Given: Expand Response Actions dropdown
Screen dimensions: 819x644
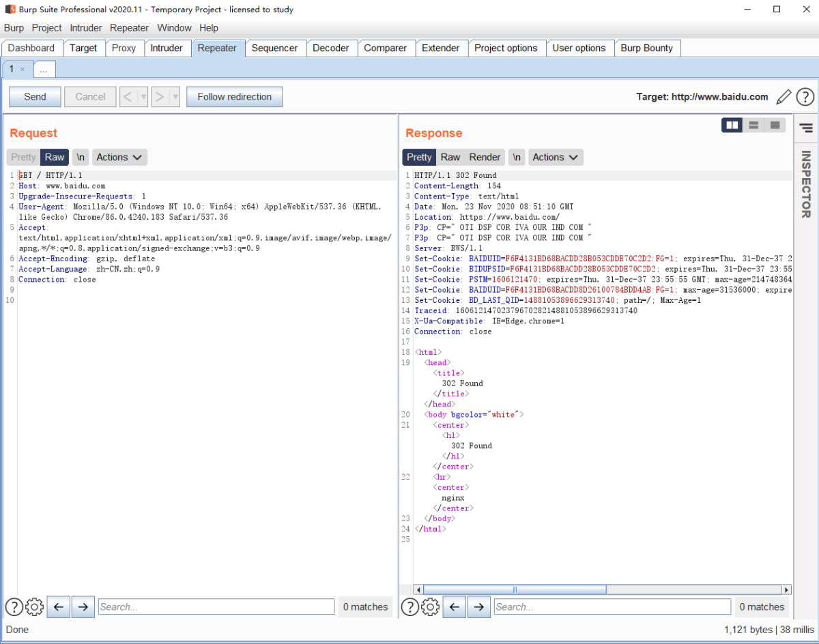Looking at the screenshot, I should 556,157.
